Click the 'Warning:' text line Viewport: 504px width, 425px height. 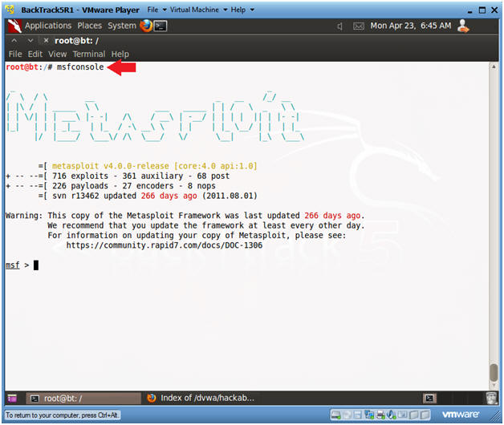pyautogui.click(x=185, y=216)
